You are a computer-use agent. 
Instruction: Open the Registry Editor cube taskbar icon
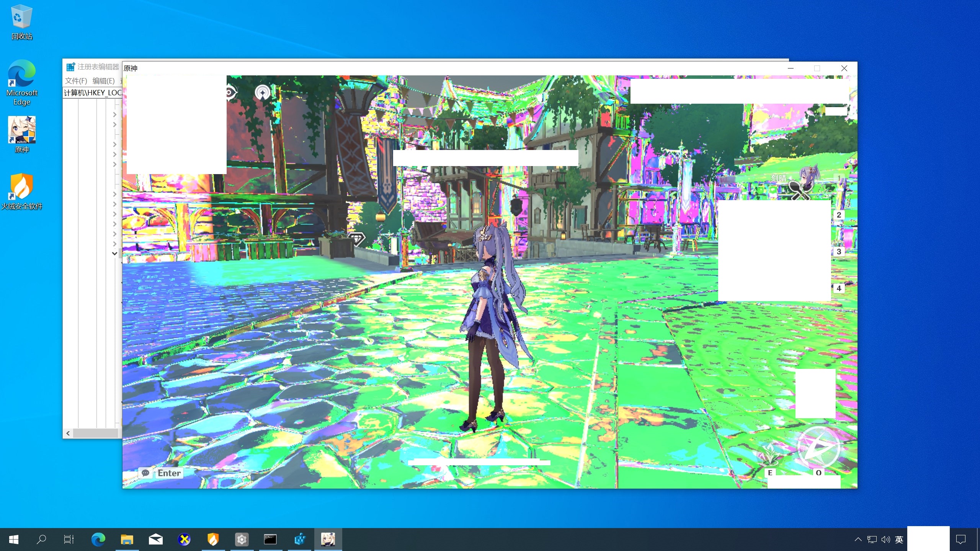pos(299,540)
